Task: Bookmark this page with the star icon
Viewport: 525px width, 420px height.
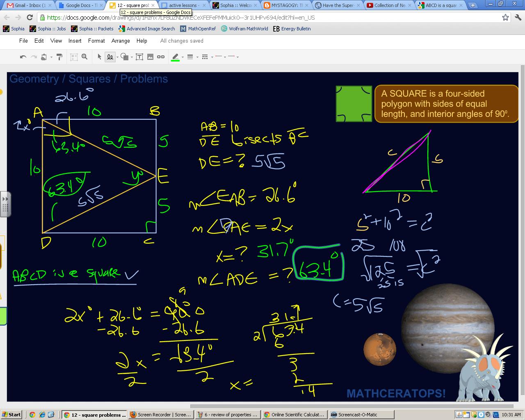Action: pyautogui.click(x=506, y=17)
